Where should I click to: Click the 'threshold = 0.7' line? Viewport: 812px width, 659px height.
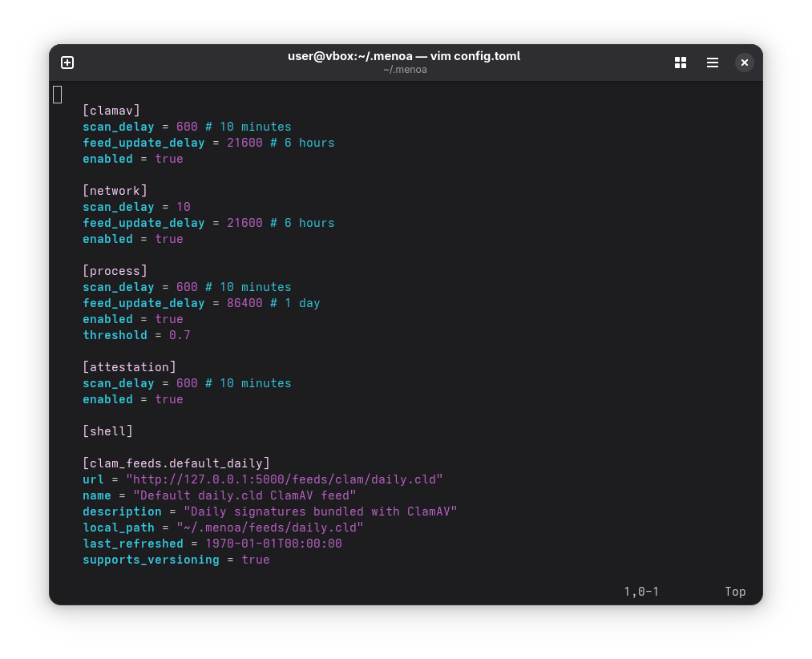pyautogui.click(x=137, y=335)
